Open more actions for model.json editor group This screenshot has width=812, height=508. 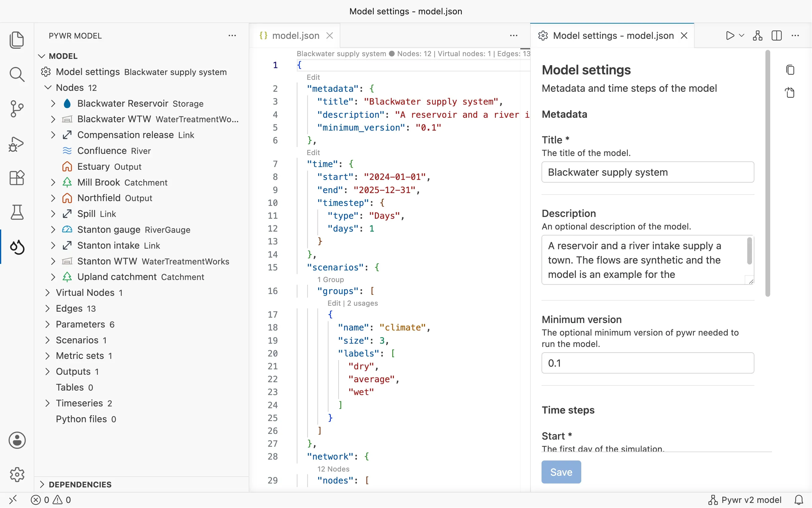pyautogui.click(x=513, y=36)
